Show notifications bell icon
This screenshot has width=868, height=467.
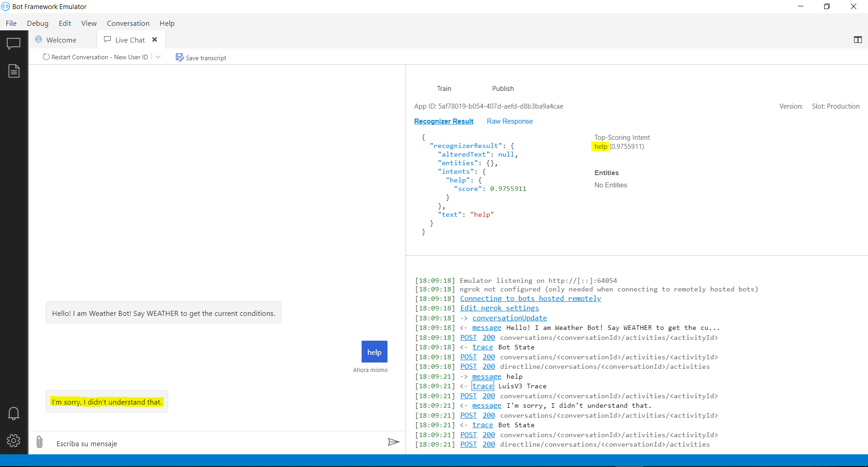click(14, 413)
